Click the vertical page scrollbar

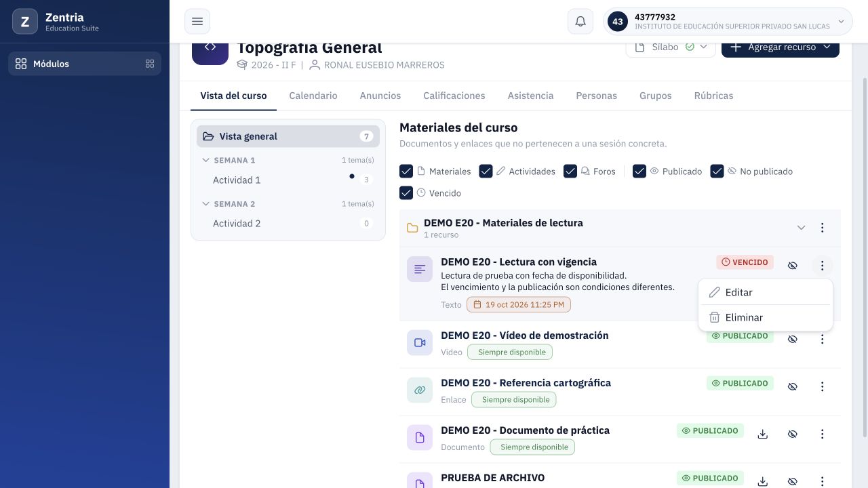(x=863, y=258)
